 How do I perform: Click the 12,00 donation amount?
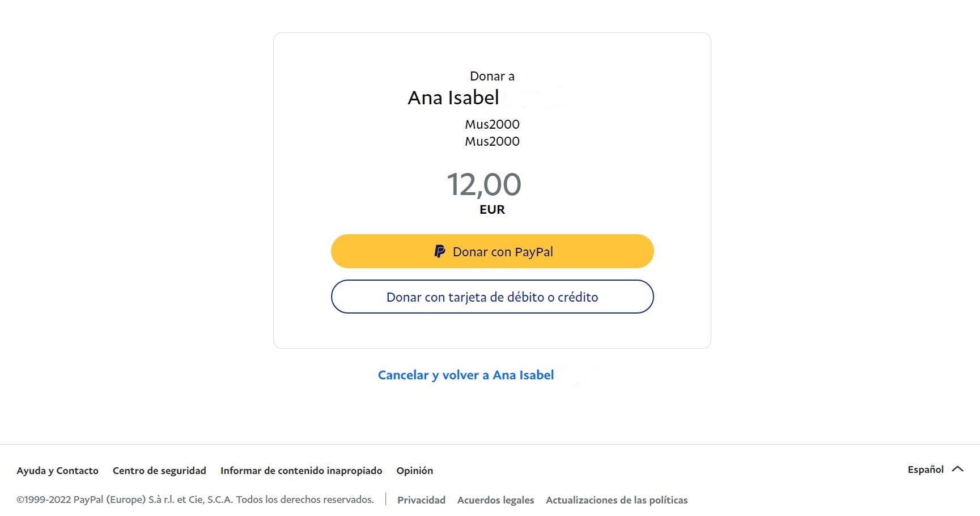coord(484,185)
